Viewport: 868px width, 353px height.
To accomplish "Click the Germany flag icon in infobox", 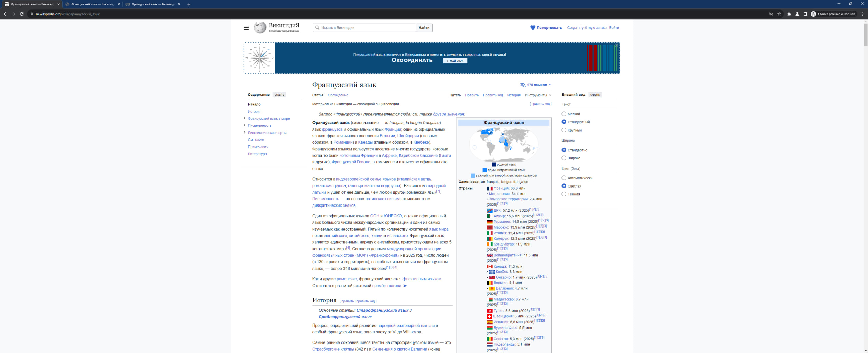I will (x=490, y=222).
